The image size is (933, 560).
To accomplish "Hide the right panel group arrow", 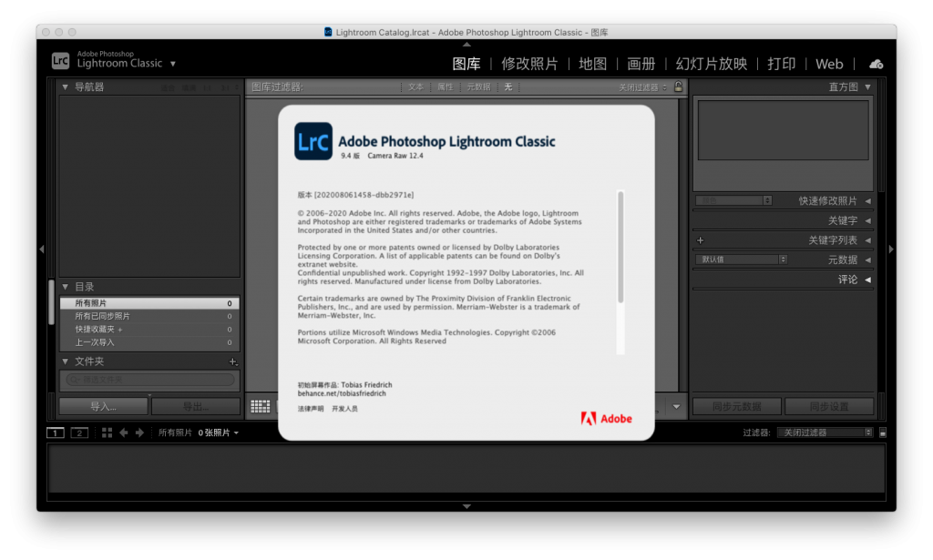I will (891, 249).
